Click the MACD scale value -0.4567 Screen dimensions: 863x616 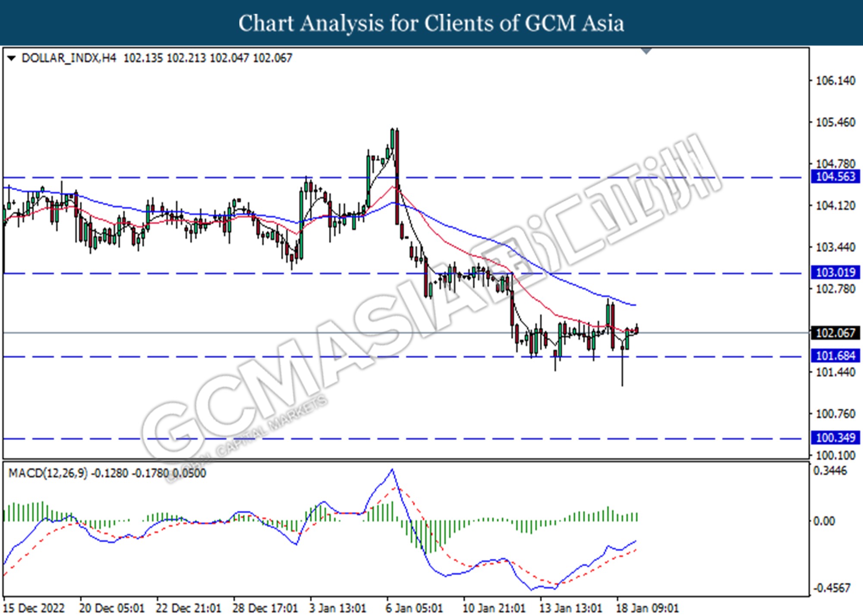pyautogui.click(x=832, y=588)
